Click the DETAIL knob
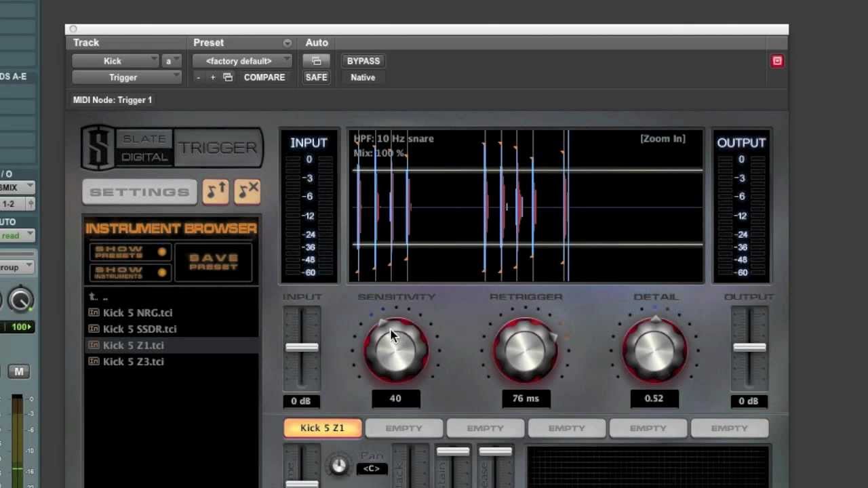The width and height of the screenshot is (868, 488). [x=654, y=350]
